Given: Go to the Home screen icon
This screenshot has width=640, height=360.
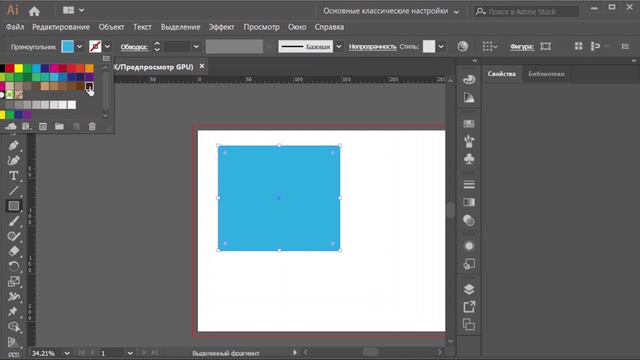Looking at the screenshot, I should coord(34,11).
